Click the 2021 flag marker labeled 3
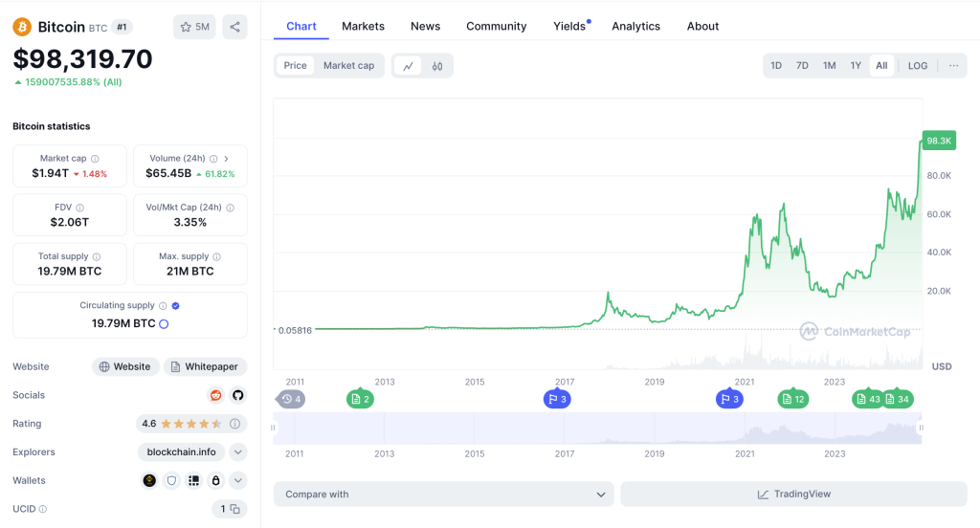980x528 pixels. 729,399
